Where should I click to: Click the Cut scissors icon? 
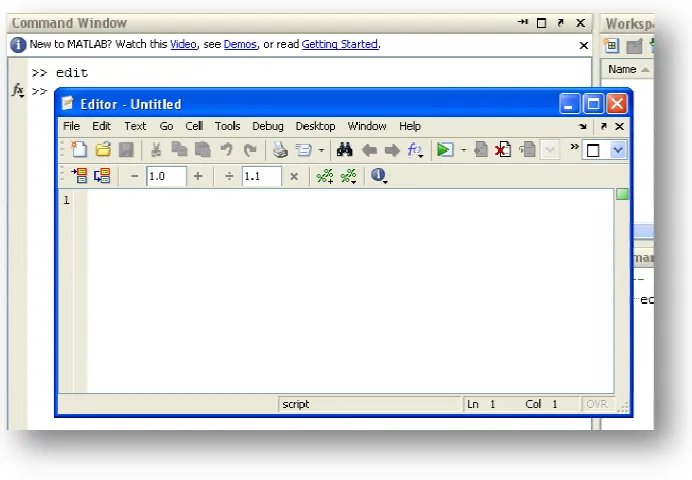pyautogui.click(x=155, y=150)
